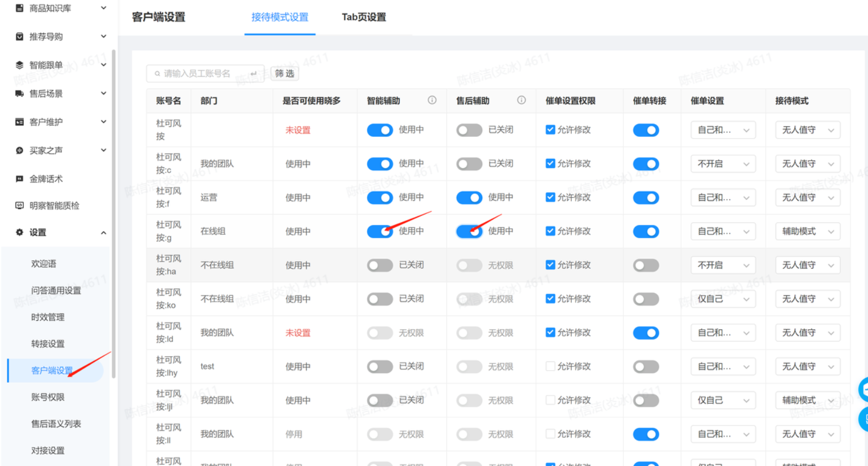868x466 pixels.
Task: Click the 设置 gear icon
Action: coord(19,232)
